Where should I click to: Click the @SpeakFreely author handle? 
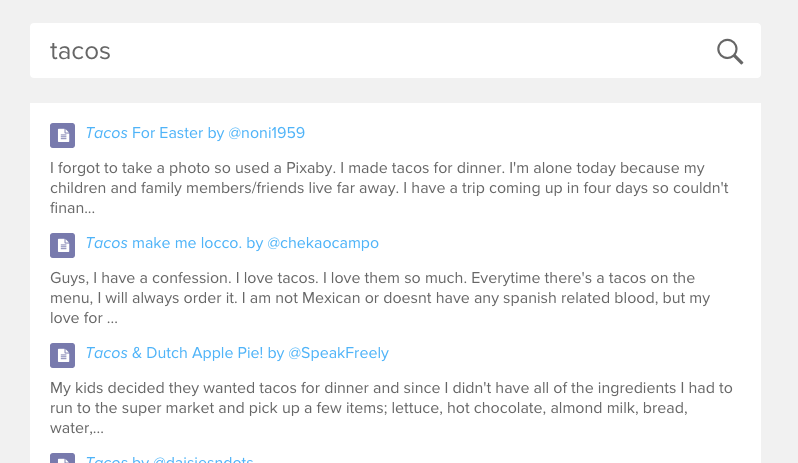point(339,353)
